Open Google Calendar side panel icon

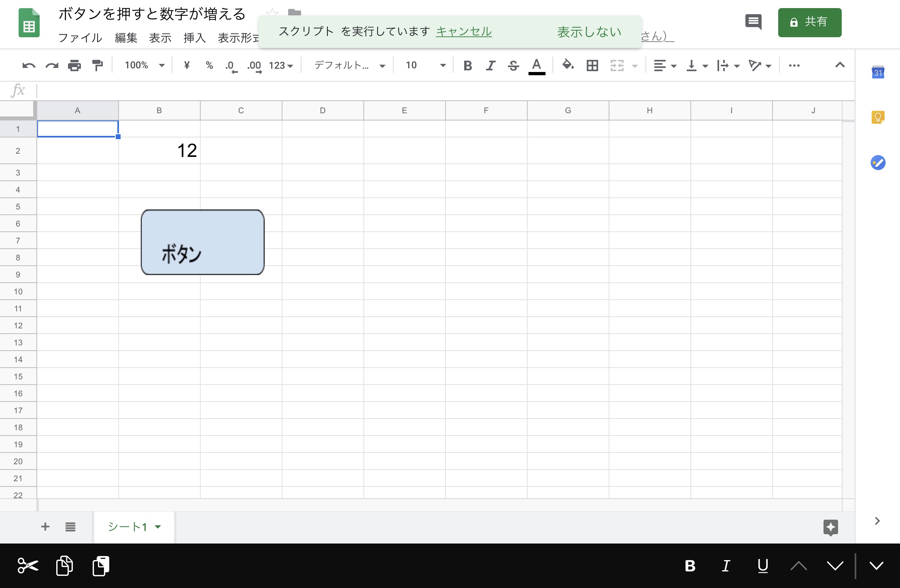click(x=878, y=72)
